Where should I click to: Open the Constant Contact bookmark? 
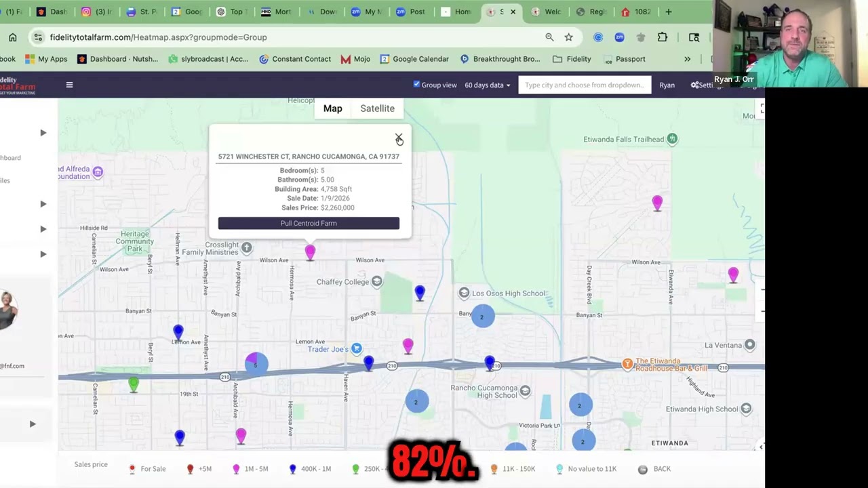295,59
